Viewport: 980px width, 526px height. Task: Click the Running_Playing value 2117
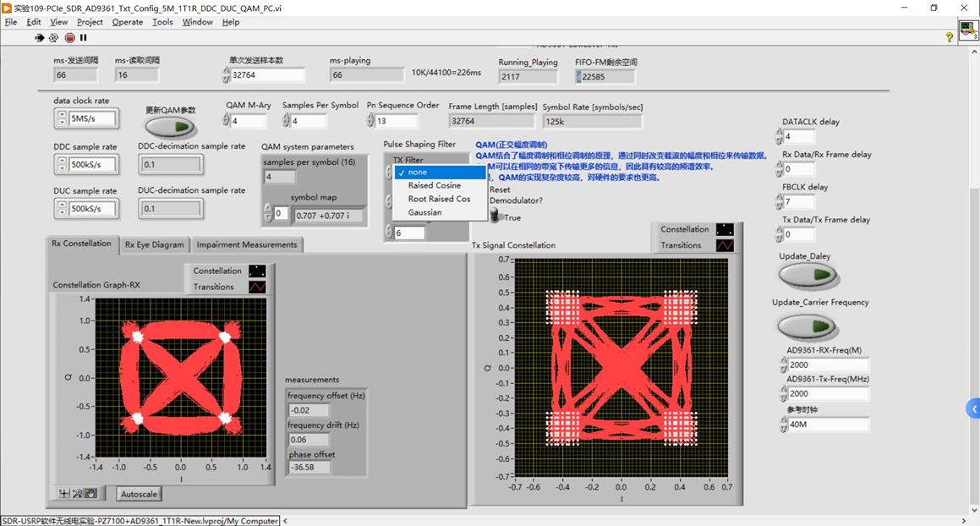tap(527, 76)
